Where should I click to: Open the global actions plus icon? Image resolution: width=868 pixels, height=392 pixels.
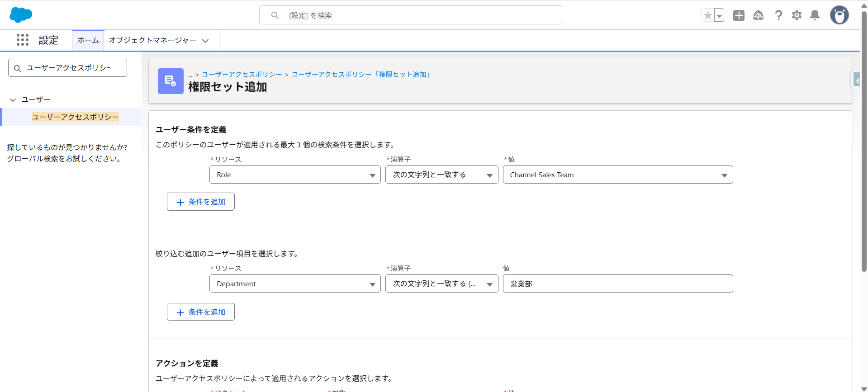click(x=739, y=15)
